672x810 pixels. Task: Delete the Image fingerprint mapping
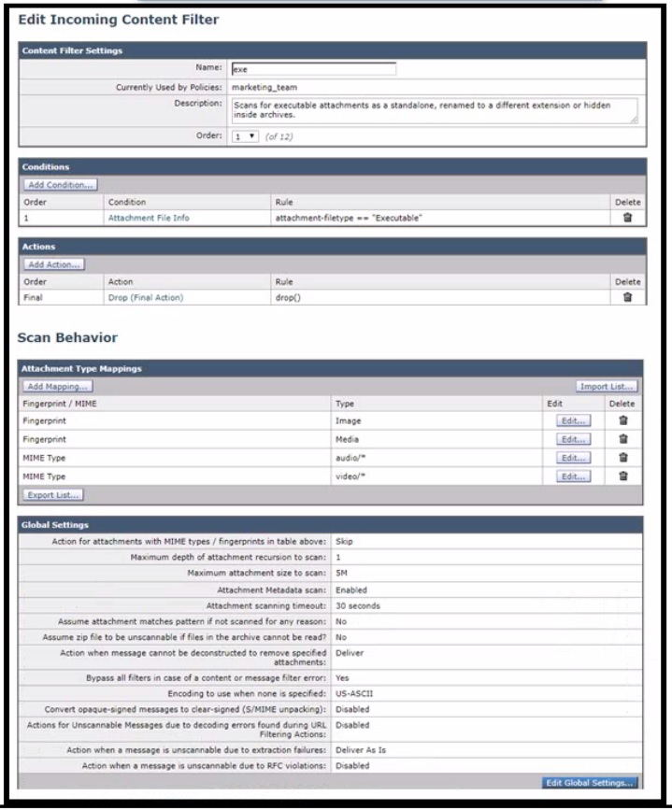[x=623, y=420]
